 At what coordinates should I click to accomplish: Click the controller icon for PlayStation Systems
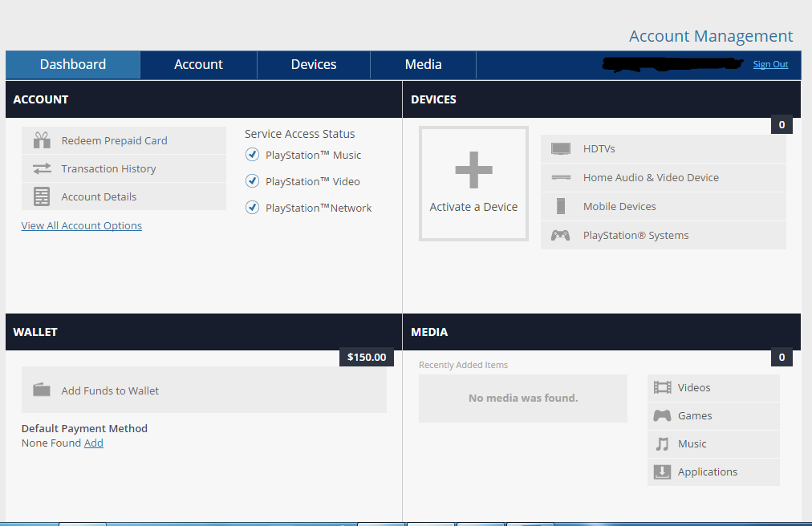coord(560,236)
